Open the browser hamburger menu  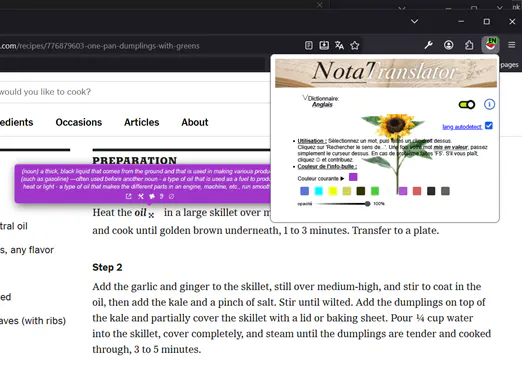click(x=512, y=45)
